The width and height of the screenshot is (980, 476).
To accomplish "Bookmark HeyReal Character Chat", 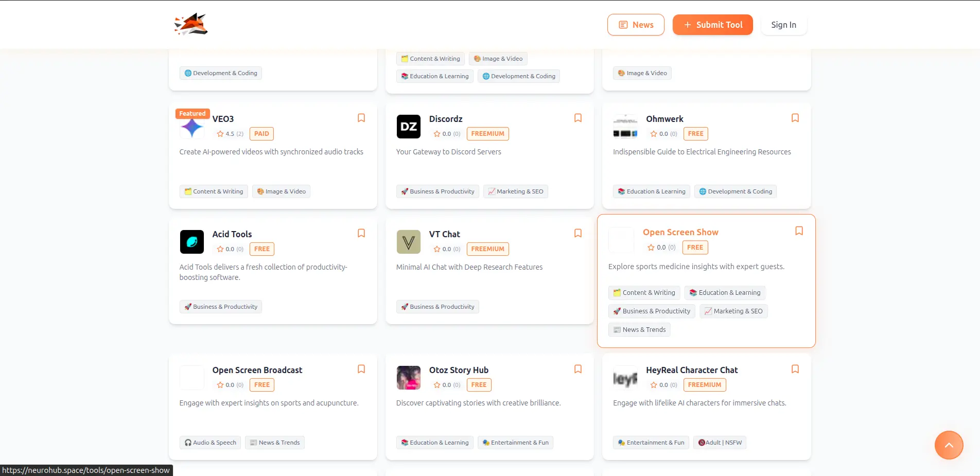I will [x=795, y=369].
